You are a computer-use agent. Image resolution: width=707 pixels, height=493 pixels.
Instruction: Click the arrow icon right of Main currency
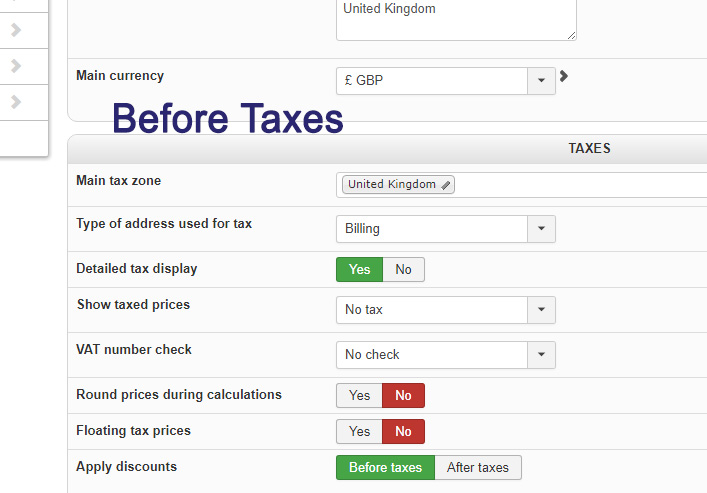[564, 76]
